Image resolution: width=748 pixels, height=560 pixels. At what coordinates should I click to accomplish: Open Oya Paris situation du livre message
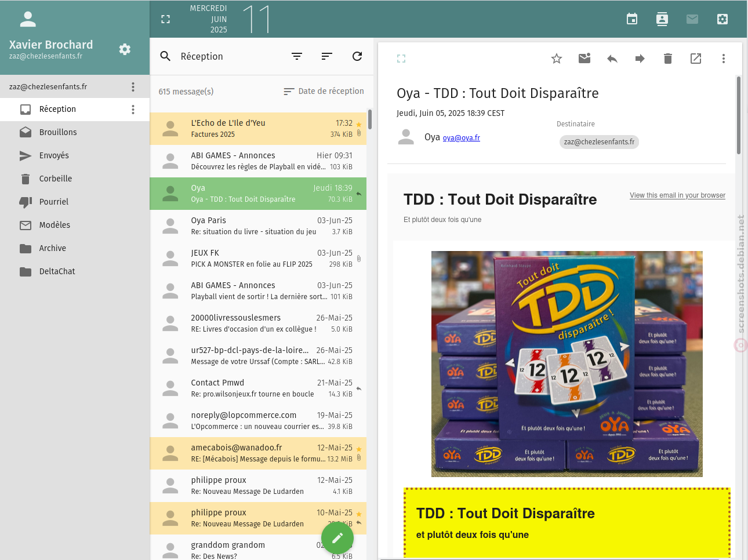pos(258,226)
